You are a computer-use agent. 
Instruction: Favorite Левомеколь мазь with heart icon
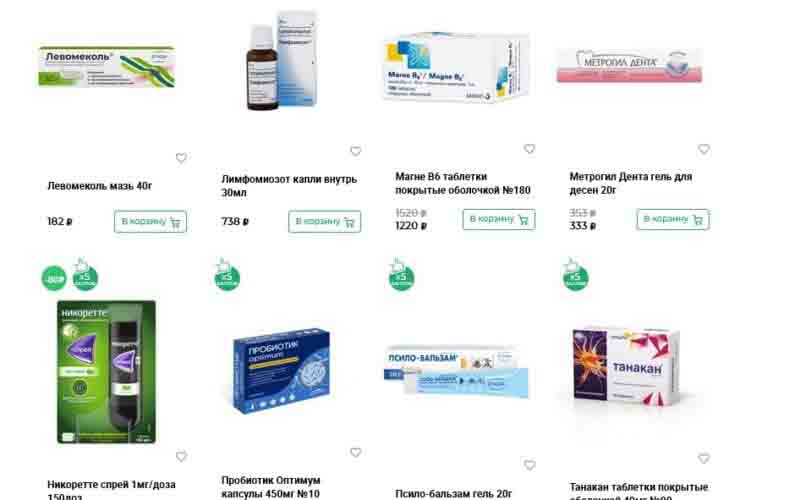(181, 158)
